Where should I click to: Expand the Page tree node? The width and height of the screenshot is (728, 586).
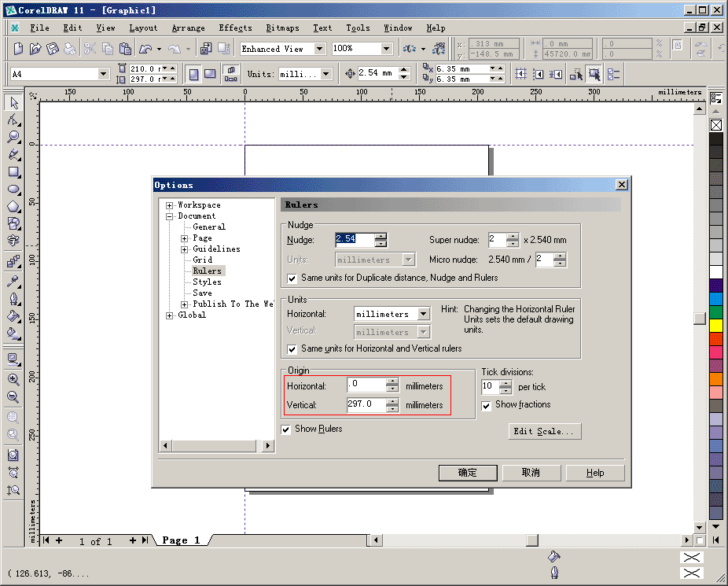(184, 238)
